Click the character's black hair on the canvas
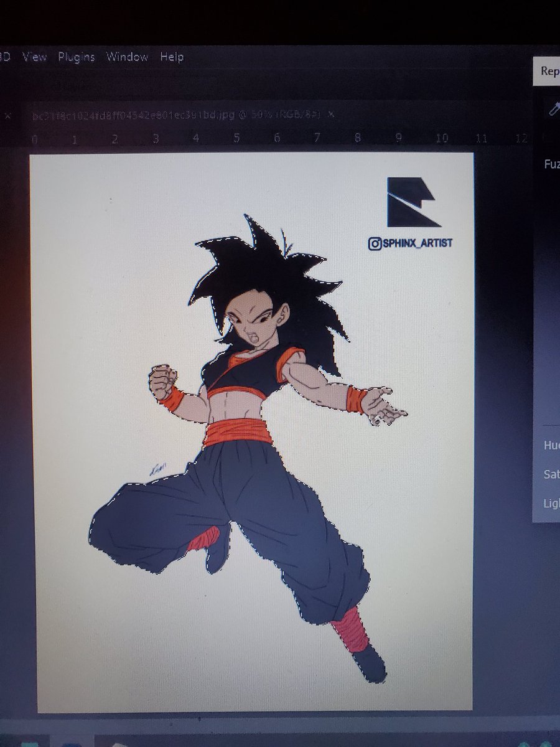Image resolution: width=560 pixels, height=747 pixels. click(x=268, y=280)
